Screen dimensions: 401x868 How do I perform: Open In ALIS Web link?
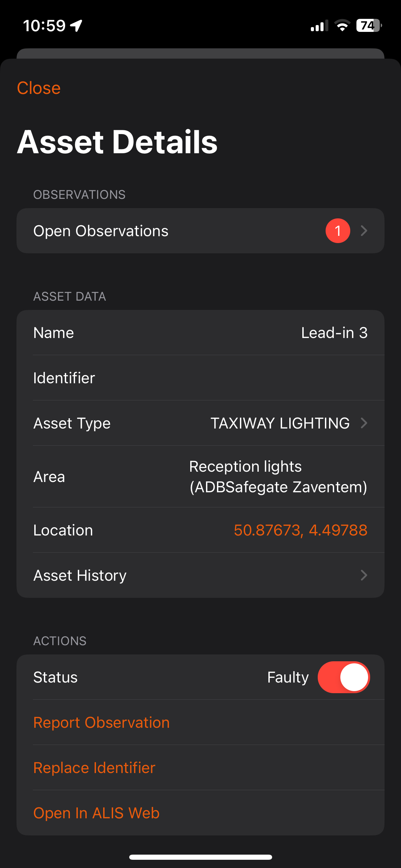pos(96,813)
